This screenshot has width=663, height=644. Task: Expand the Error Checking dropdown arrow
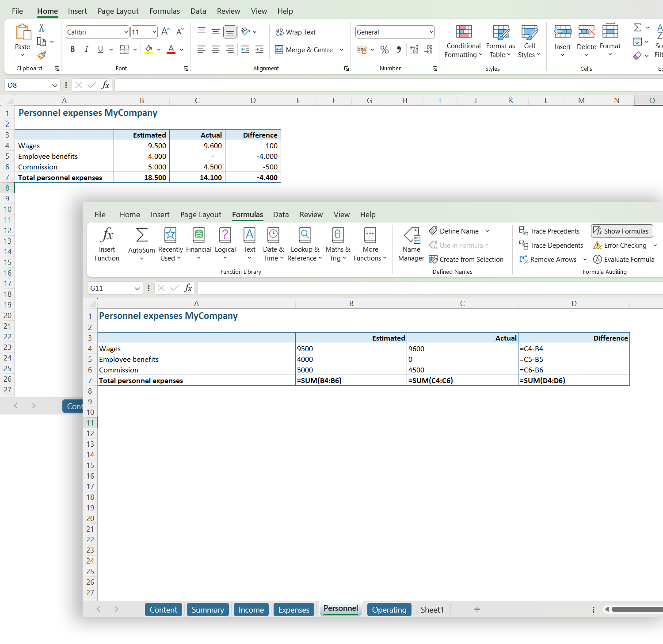655,245
